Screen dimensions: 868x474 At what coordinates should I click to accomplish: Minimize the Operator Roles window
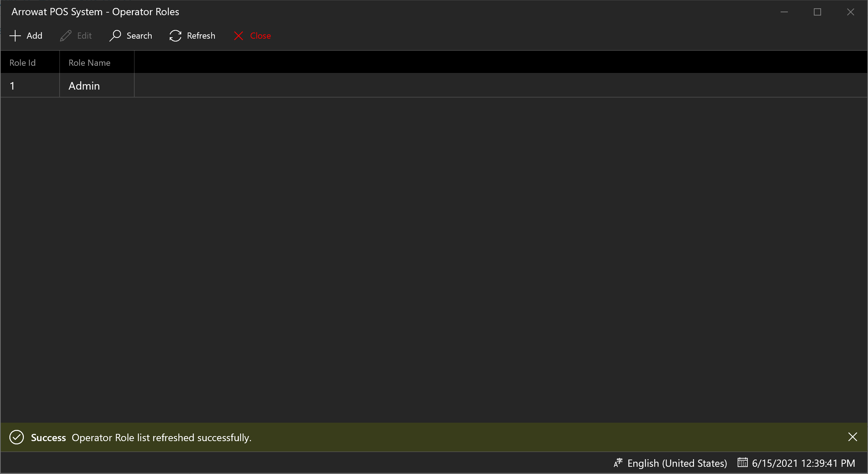tap(784, 12)
